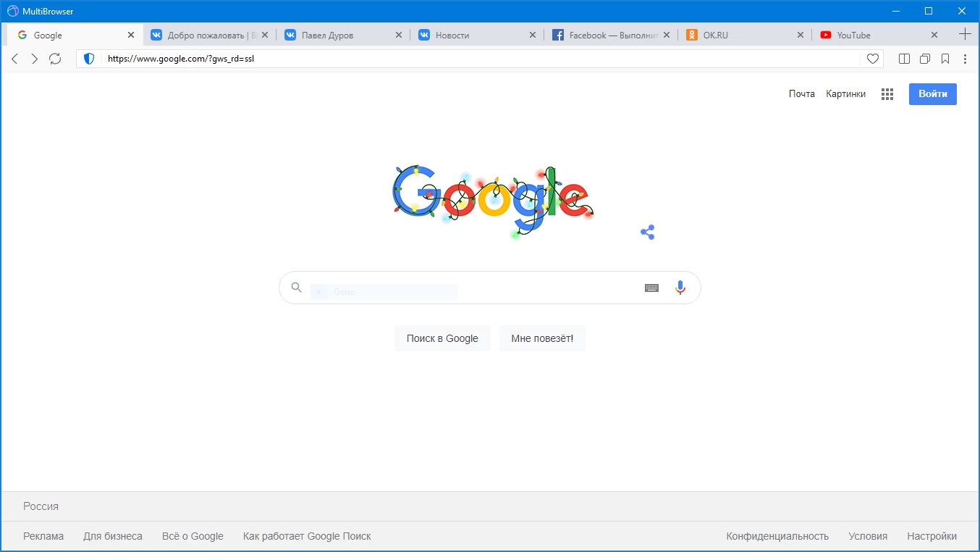Viewport: 980px width, 552px height.
Task: Switch to the YouTube tab
Action: [879, 35]
